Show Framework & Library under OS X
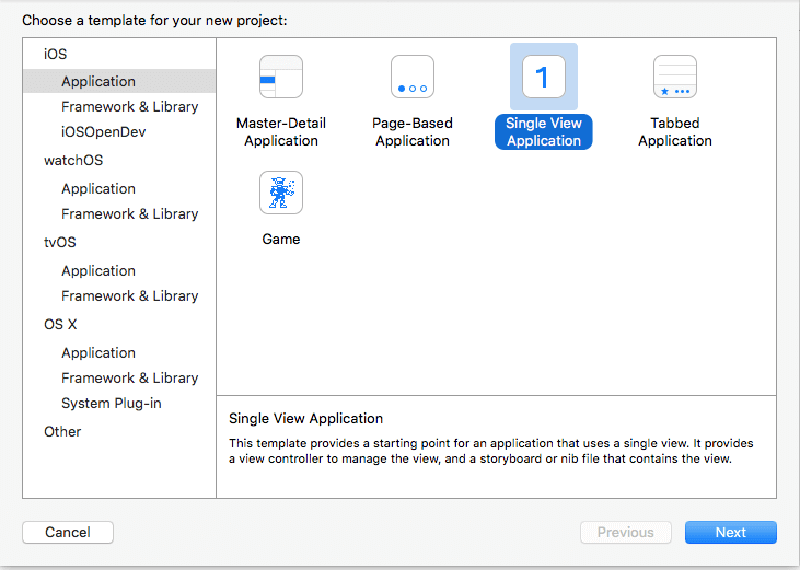Image resolution: width=800 pixels, height=570 pixels. [x=129, y=378]
